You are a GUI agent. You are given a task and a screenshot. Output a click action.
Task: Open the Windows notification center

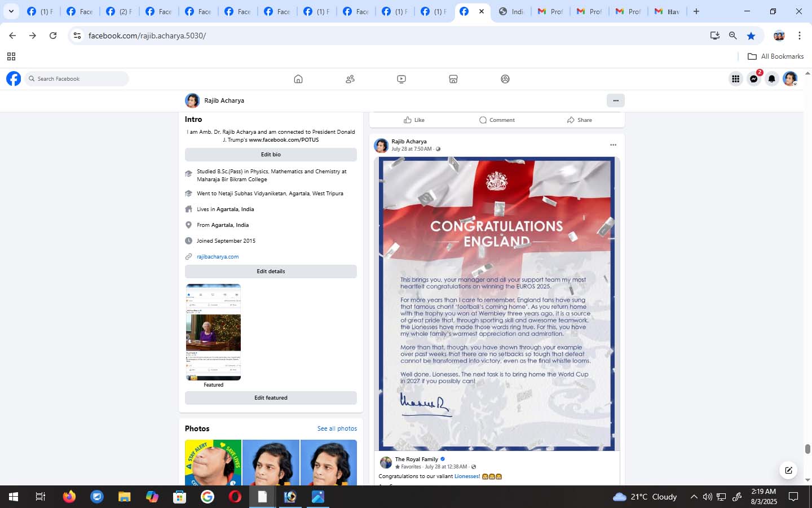[793, 497]
